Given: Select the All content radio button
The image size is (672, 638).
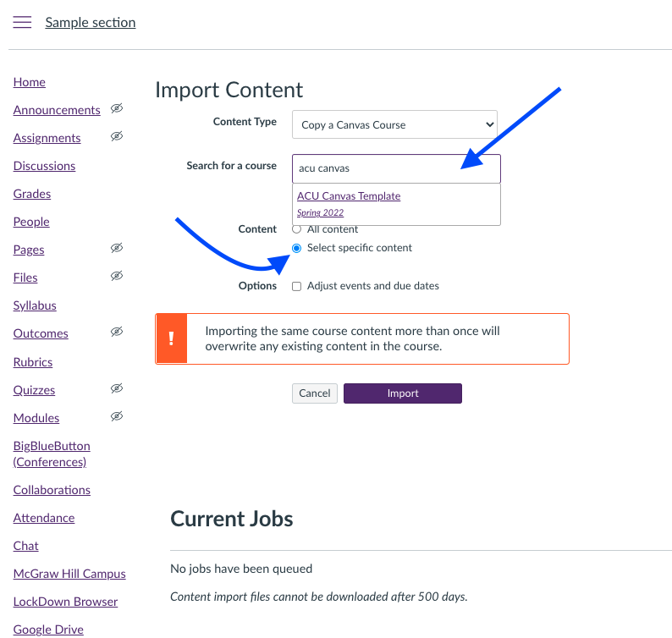Looking at the screenshot, I should (x=296, y=229).
